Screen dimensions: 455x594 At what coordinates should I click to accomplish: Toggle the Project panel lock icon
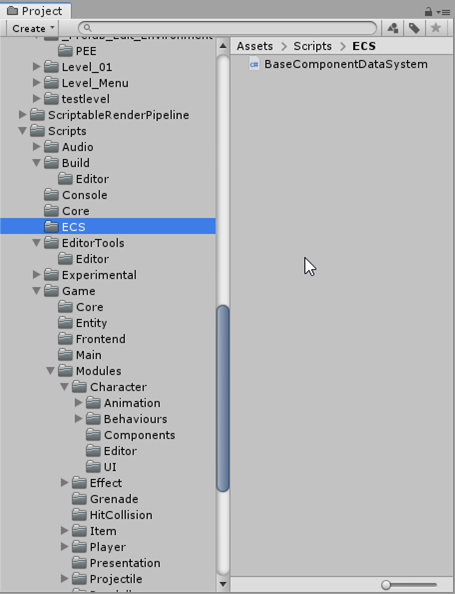click(428, 11)
